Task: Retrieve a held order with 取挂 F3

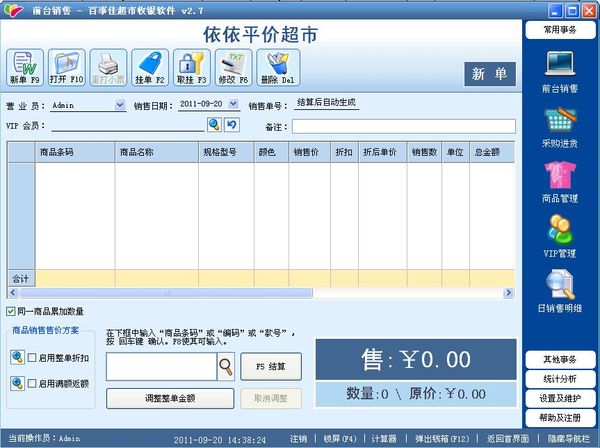Action: tap(192, 68)
